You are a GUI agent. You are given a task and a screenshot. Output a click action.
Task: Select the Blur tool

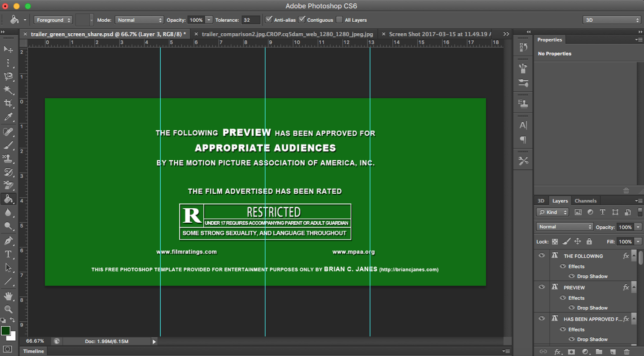pyautogui.click(x=8, y=213)
